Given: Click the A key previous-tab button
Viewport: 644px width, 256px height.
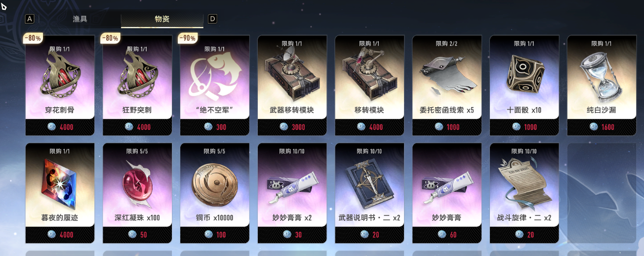Looking at the screenshot, I should tap(30, 19).
